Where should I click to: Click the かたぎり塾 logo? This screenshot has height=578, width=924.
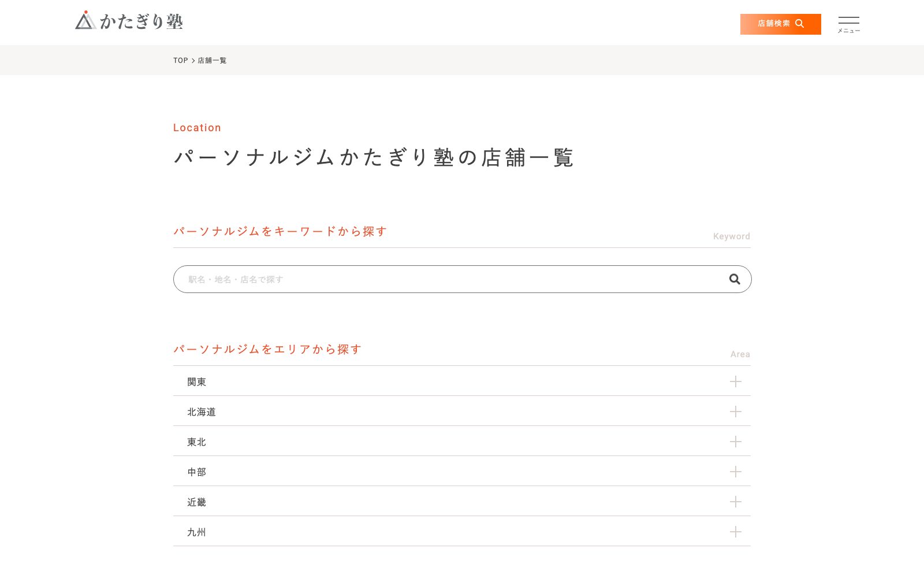tap(129, 21)
